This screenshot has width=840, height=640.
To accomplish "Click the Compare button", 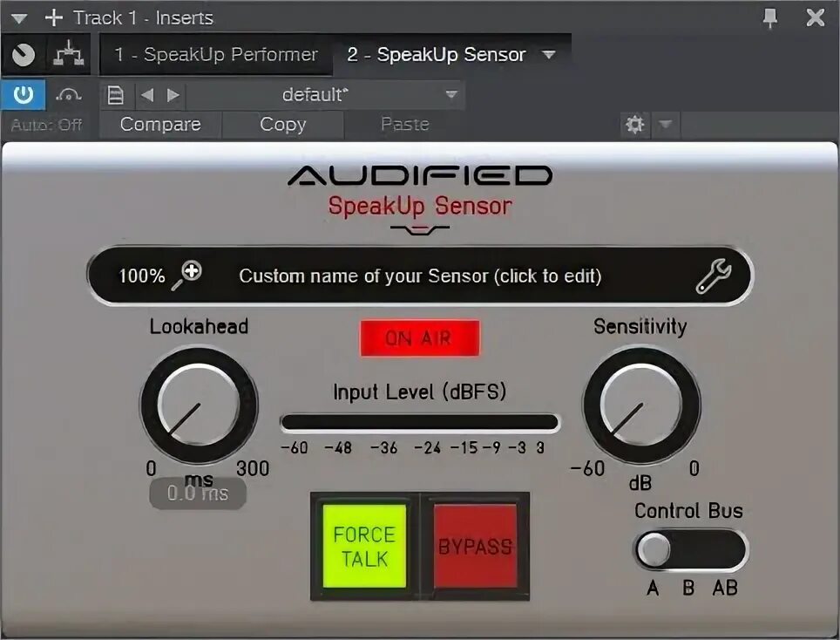I will 160,125.
